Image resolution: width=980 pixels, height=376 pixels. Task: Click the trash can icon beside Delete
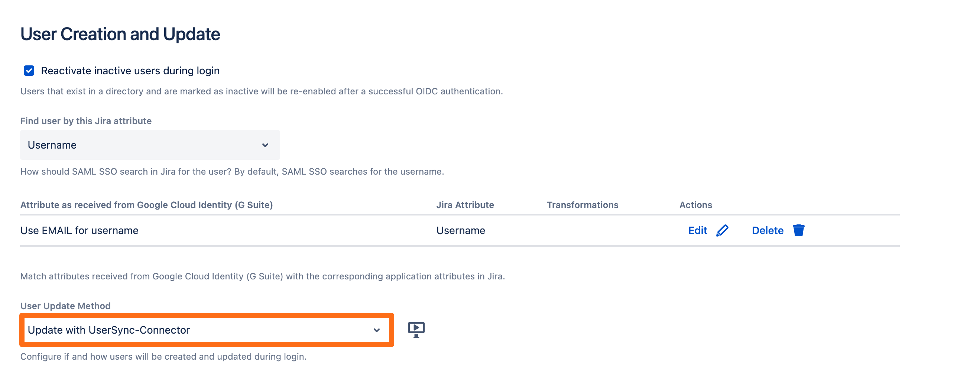(x=799, y=230)
